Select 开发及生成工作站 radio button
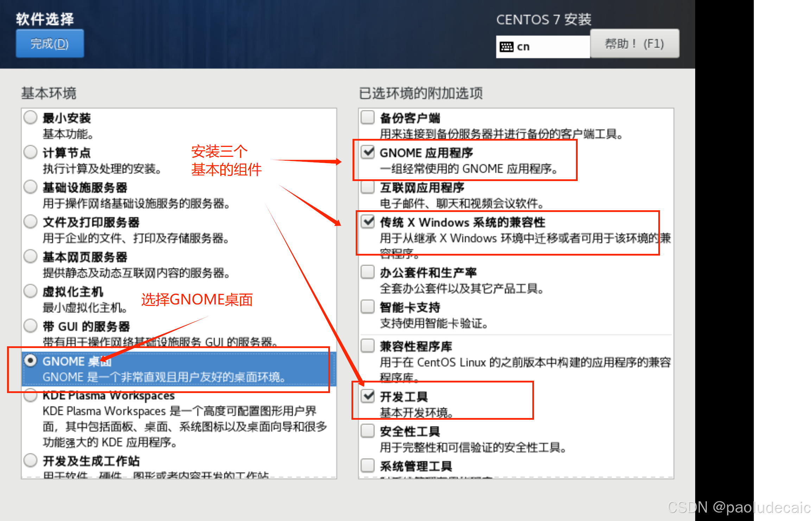 (31, 460)
